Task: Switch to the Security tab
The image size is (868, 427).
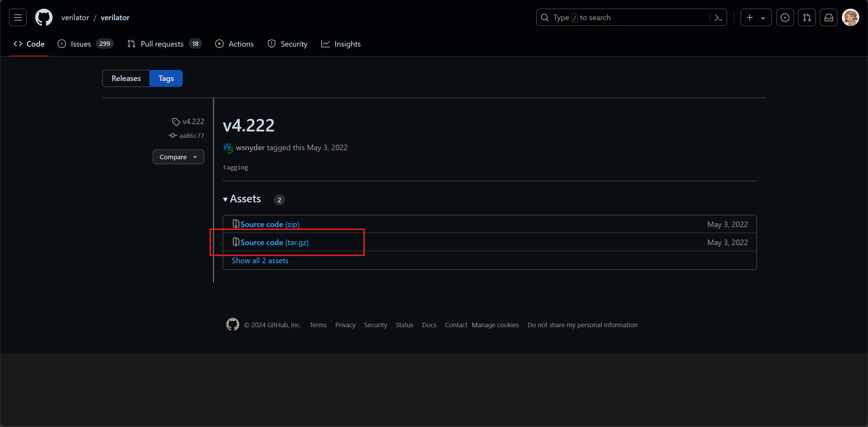Action: (x=287, y=44)
